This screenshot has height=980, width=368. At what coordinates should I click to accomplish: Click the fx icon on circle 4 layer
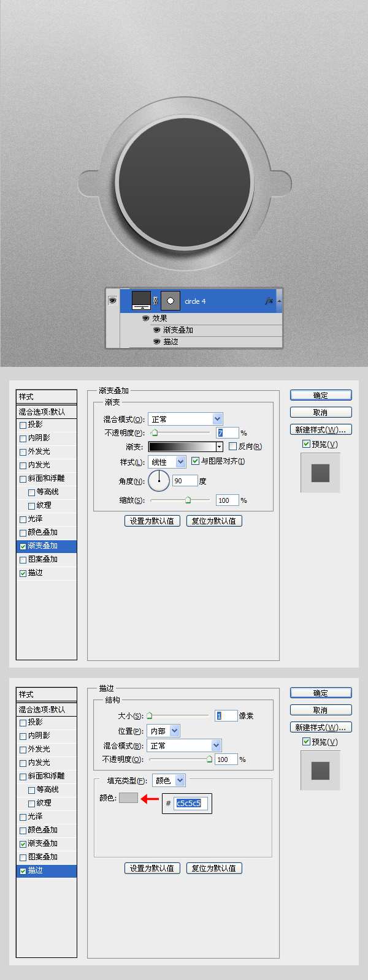(269, 301)
